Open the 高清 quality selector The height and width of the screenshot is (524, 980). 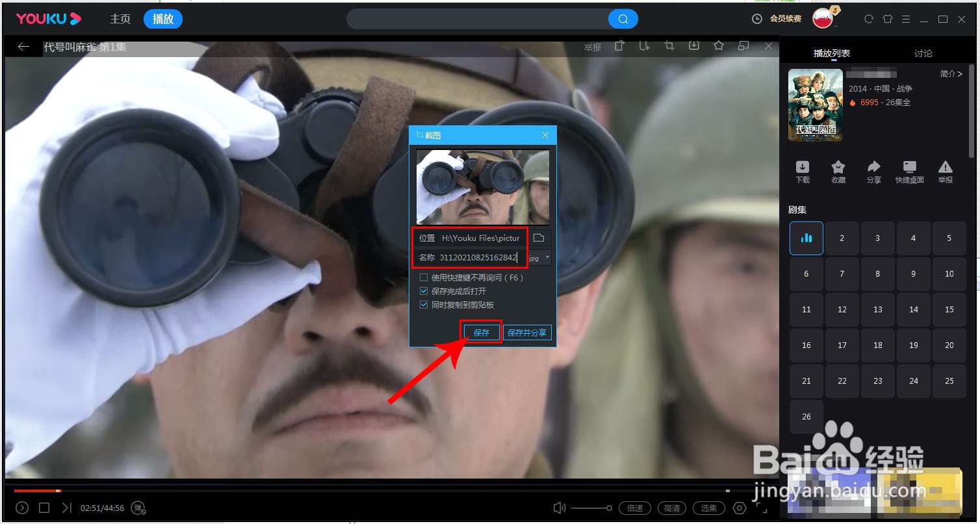coord(672,508)
